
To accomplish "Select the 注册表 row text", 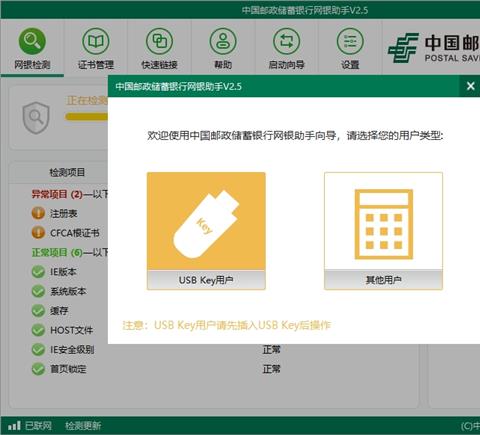I will pos(63,213).
